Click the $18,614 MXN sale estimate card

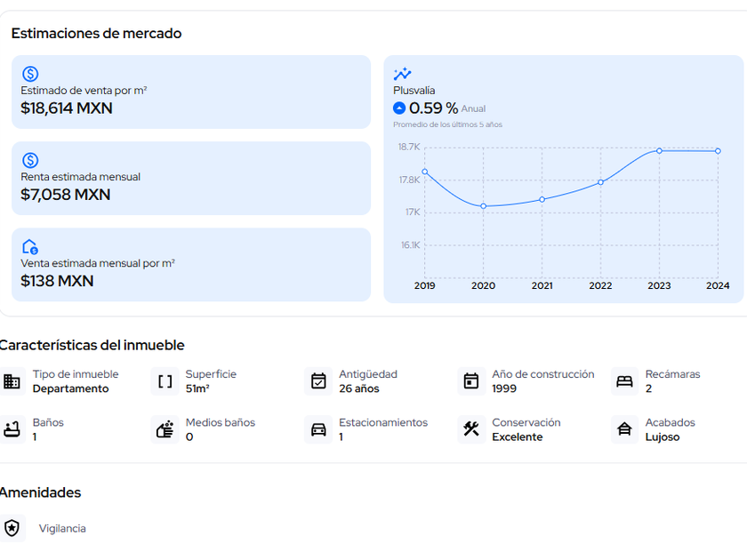[x=190, y=92]
